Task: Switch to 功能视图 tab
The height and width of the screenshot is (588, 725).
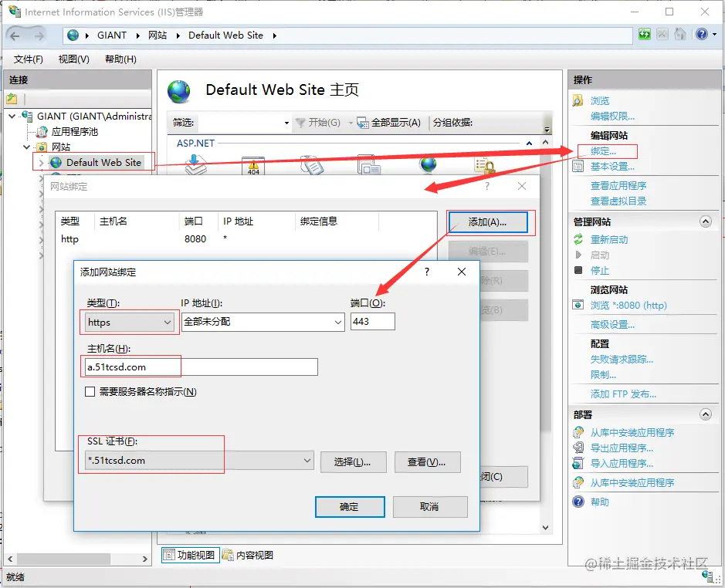Action: point(191,555)
